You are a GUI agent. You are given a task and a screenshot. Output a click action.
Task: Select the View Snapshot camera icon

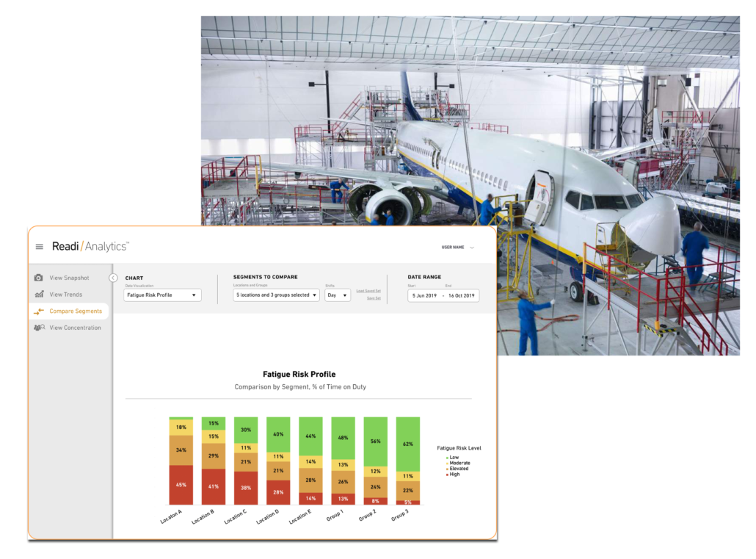(x=38, y=278)
